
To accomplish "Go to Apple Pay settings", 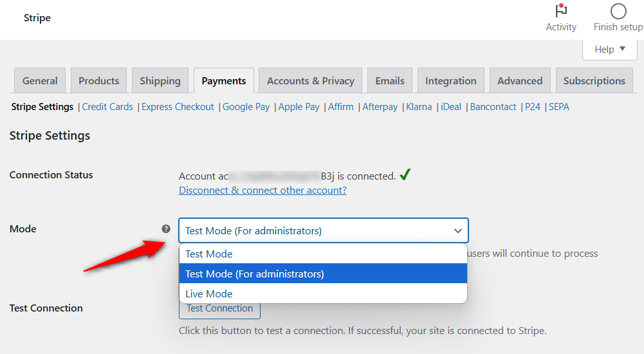I will pos(299,107).
